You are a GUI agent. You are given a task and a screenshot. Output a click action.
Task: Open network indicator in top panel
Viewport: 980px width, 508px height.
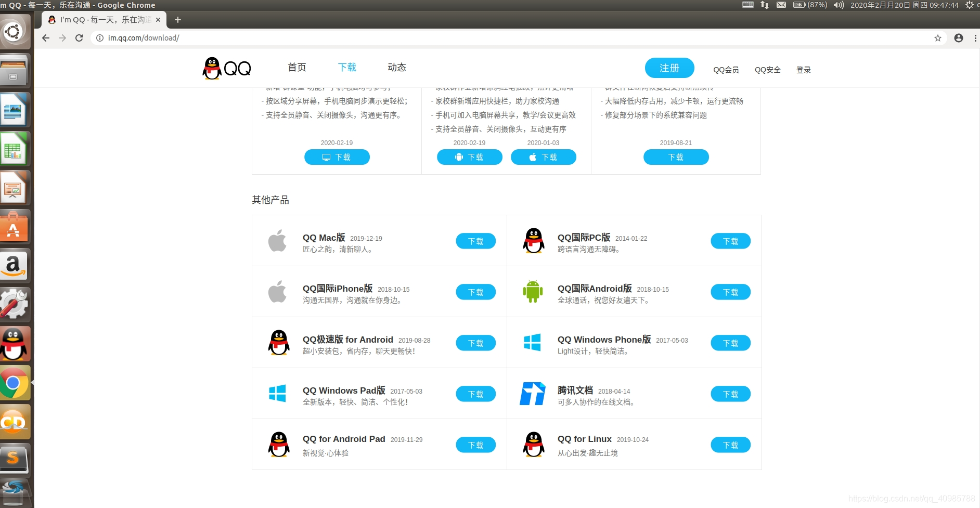click(765, 5)
